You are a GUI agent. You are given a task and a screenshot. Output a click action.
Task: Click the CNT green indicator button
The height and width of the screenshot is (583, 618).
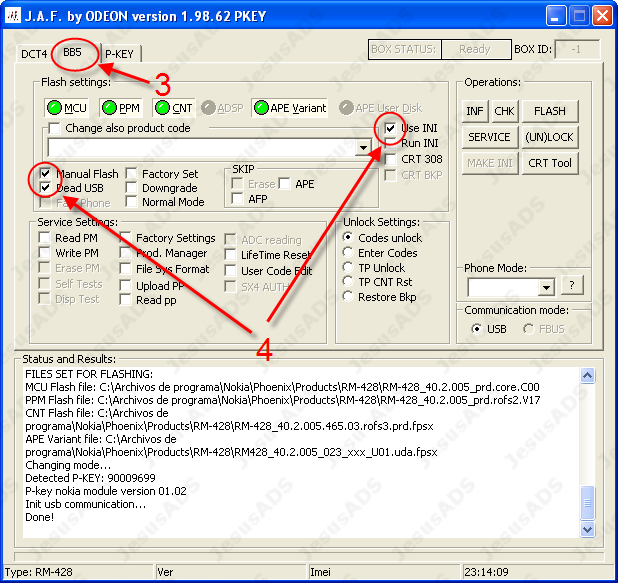pyautogui.click(x=173, y=108)
